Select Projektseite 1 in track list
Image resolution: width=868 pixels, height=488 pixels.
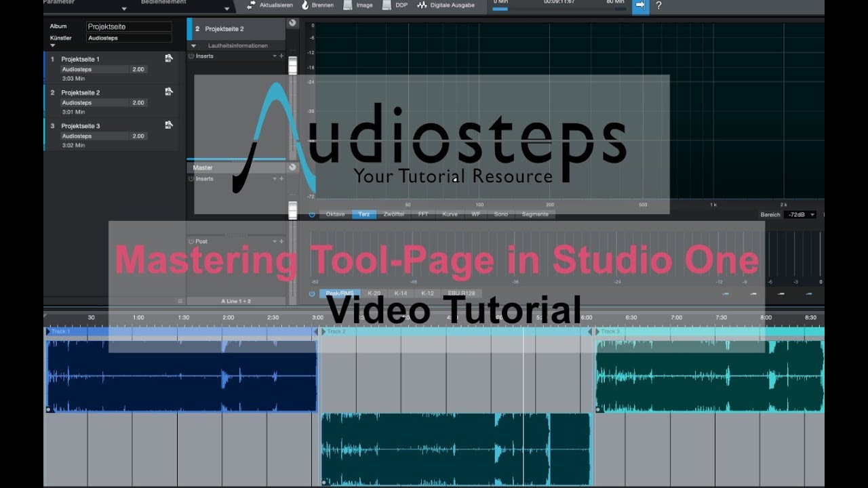tap(111, 68)
